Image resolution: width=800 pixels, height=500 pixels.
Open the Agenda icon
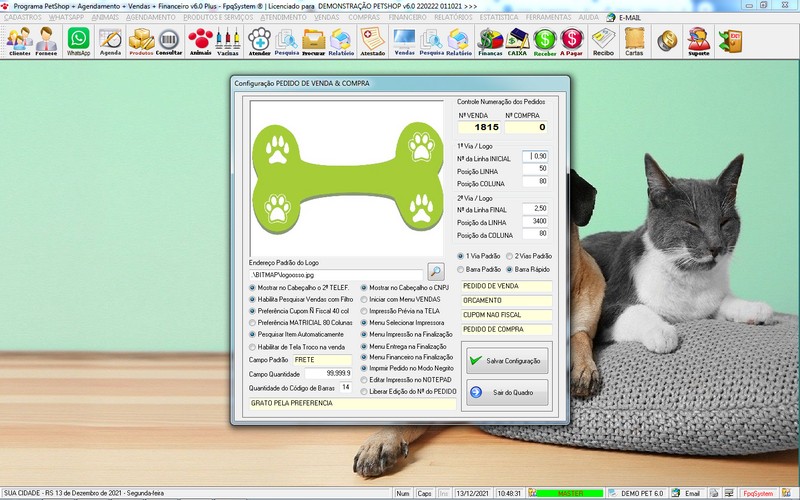coord(110,41)
